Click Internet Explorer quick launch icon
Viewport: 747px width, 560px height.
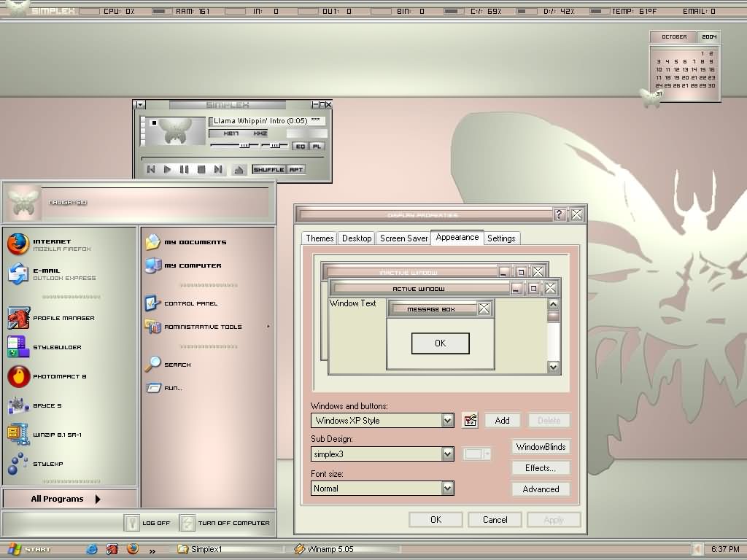click(91, 549)
